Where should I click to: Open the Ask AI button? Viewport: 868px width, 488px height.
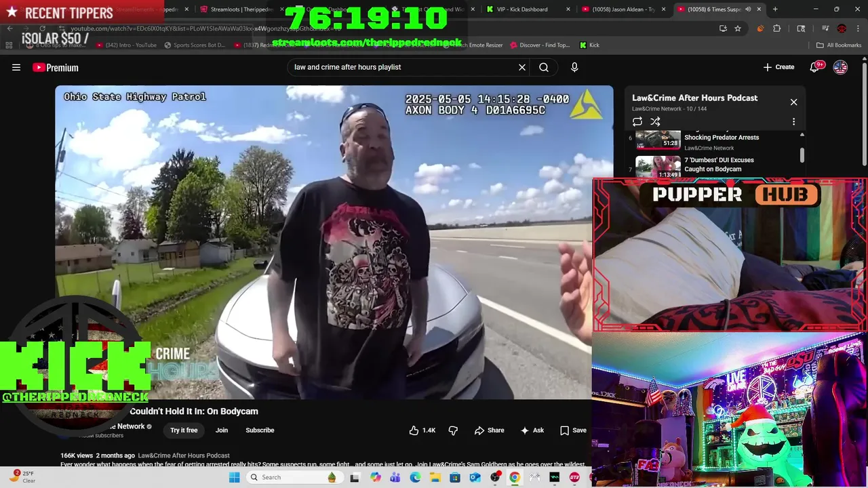(532, 430)
